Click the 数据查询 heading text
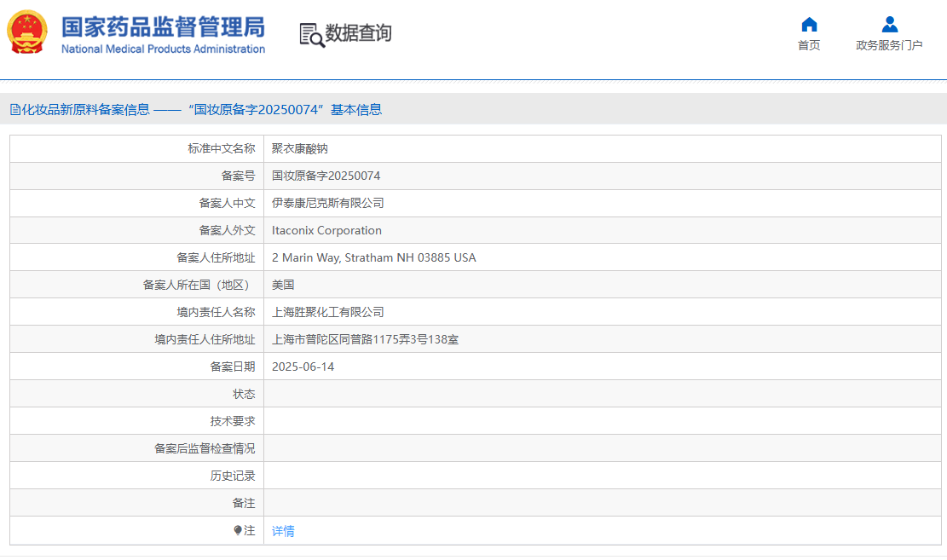The width and height of the screenshot is (947, 560). point(359,33)
